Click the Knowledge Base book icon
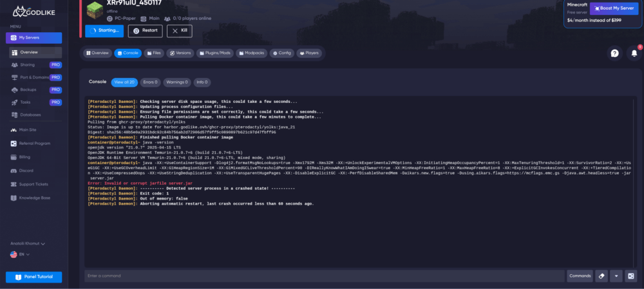The height and width of the screenshot is (289, 644). 14,198
